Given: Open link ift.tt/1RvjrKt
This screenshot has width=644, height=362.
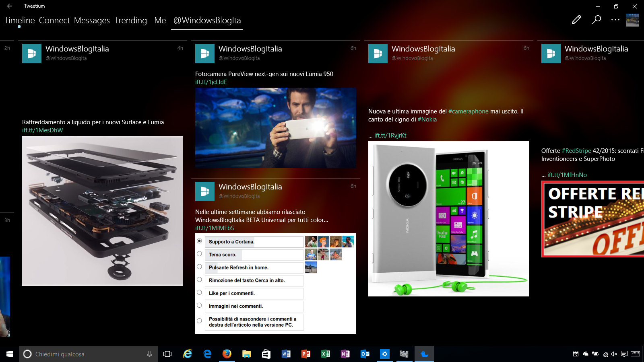Looking at the screenshot, I should pos(390,136).
